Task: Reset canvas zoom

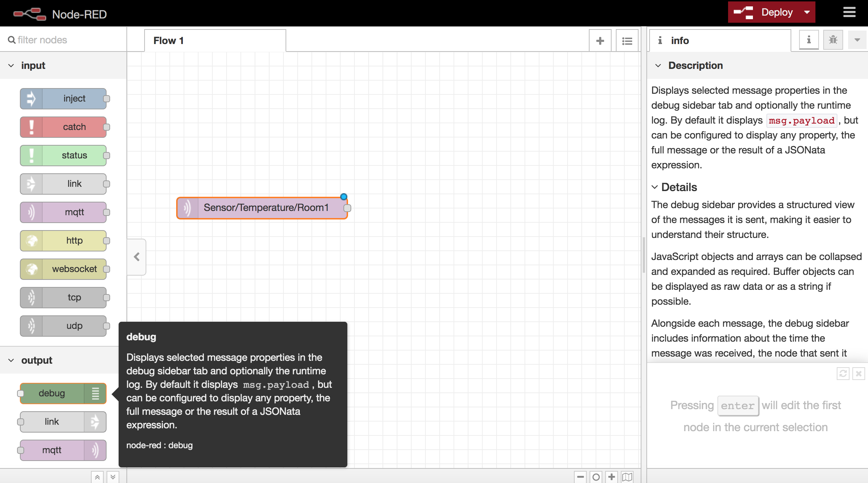Action: coord(596,477)
